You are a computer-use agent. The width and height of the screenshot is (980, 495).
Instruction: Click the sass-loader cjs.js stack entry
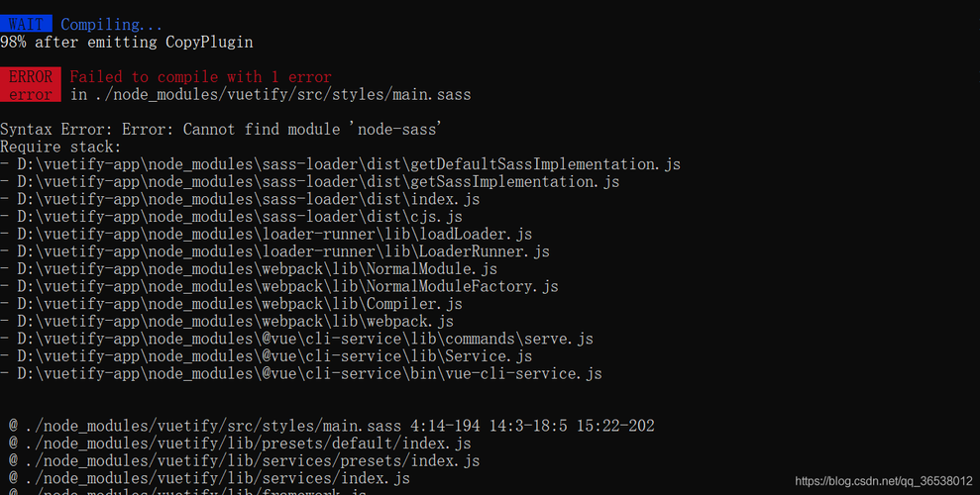(x=240, y=217)
